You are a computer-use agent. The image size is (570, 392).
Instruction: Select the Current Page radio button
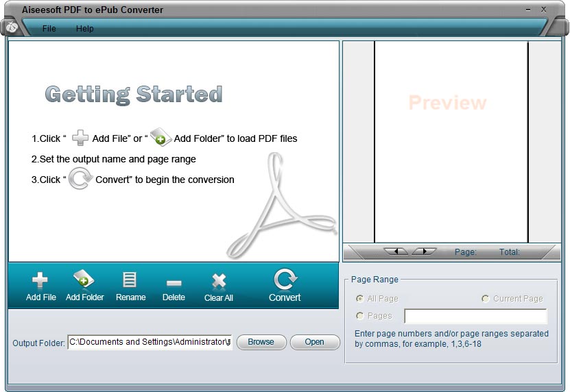click(x=486, y=299)
